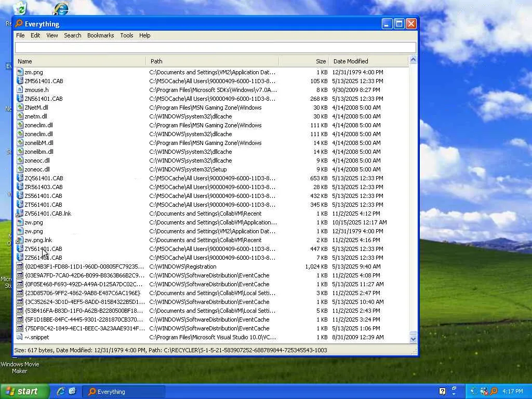Select the zoneoc.dll row in system32\Setup

[212, 169]
